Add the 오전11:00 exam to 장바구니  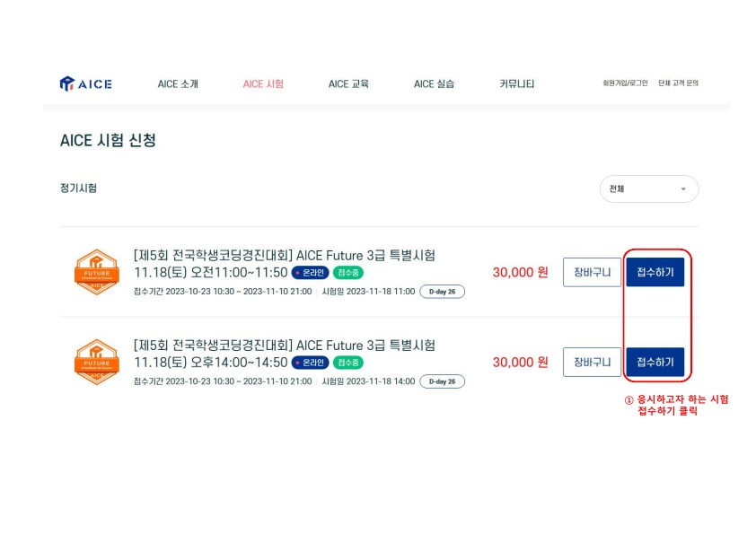click(592, 272)
